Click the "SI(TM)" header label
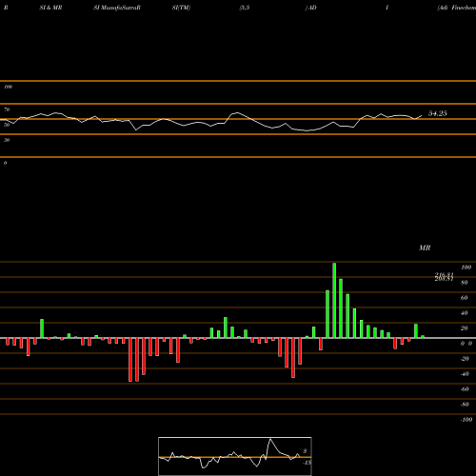Viewport: 476px width, 476px height. 181,8
